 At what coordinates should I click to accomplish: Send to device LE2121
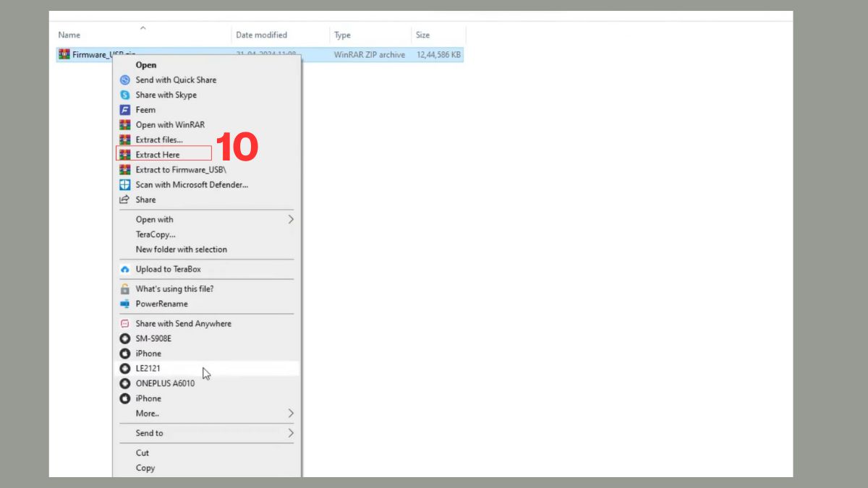(148, 368)
